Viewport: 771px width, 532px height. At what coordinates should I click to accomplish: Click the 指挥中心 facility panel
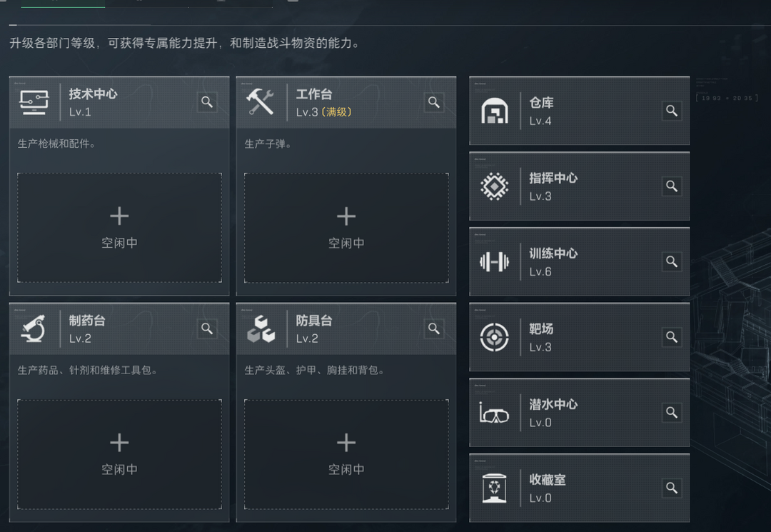point(580,186)
